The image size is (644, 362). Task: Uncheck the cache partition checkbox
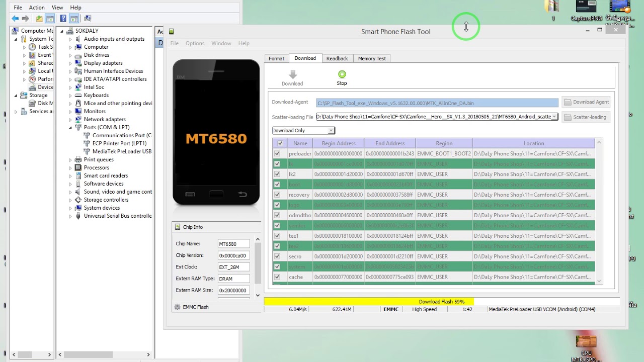click(x=277, y=277)
